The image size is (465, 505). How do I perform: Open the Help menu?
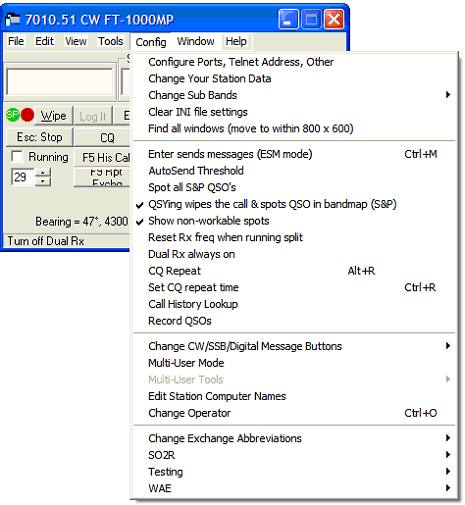pos(236,41)
